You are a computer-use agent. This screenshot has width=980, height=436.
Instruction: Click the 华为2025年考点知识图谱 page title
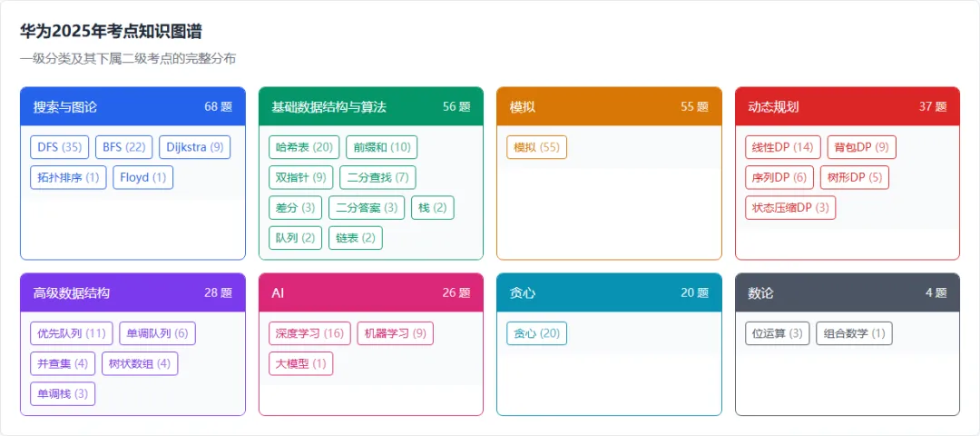pos(112,31)
